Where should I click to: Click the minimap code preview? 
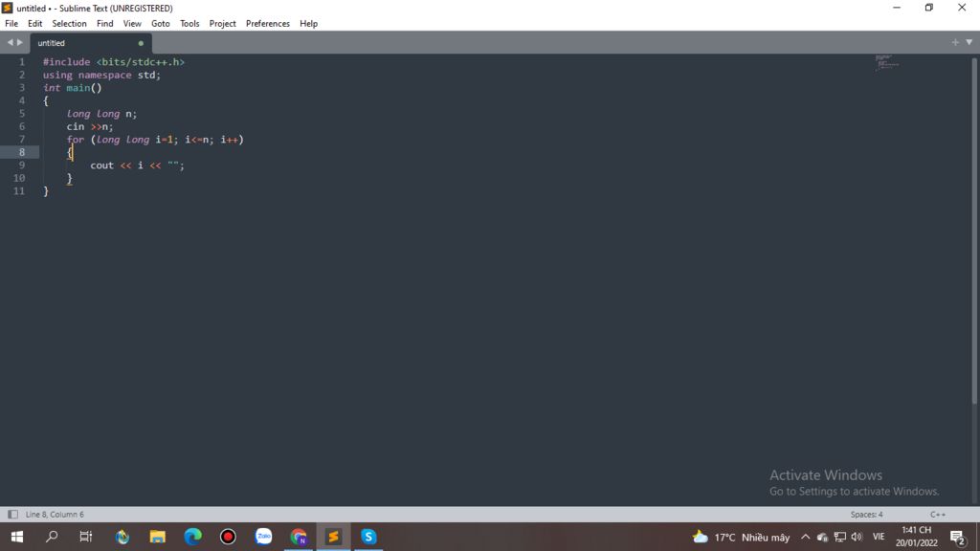pos(887,62)
